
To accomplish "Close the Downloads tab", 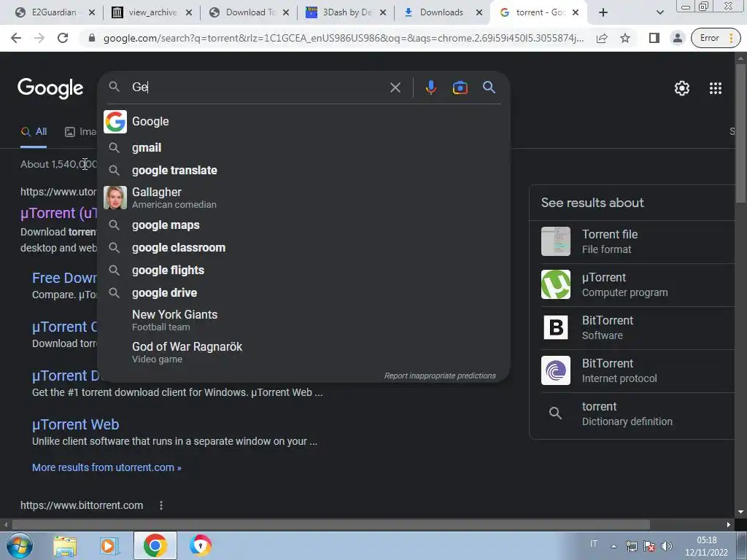I will click(479, 12).
